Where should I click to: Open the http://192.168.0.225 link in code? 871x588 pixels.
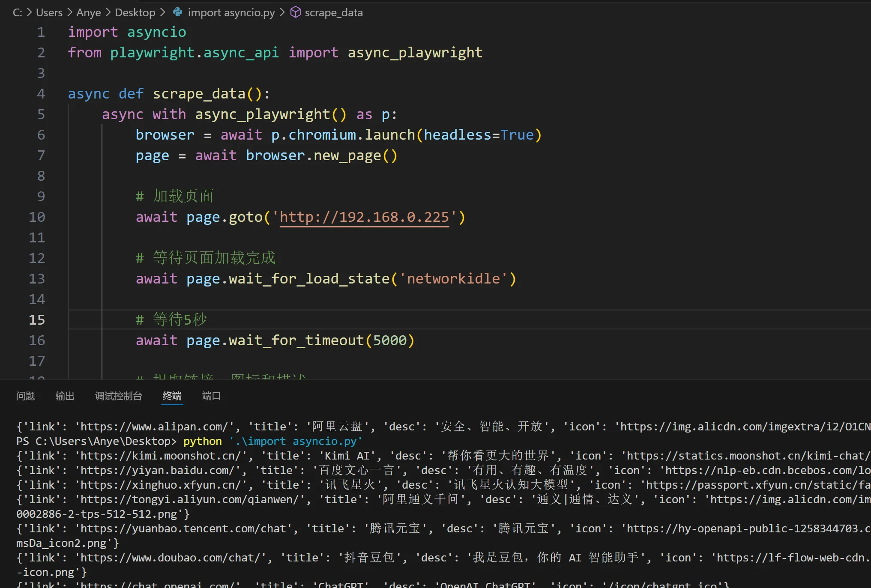[364, 217]
